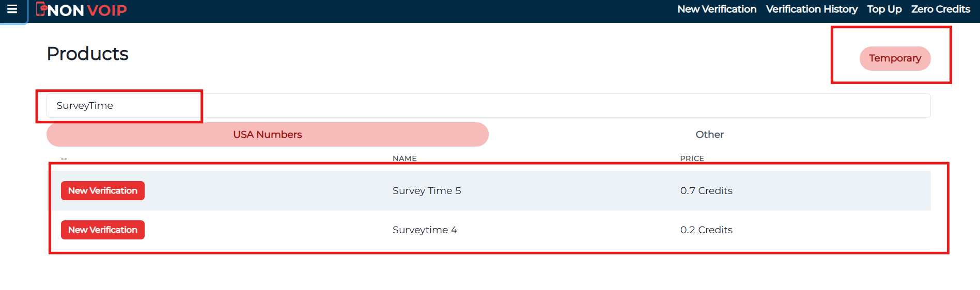Click the PRICE column header

coord(692,158)
